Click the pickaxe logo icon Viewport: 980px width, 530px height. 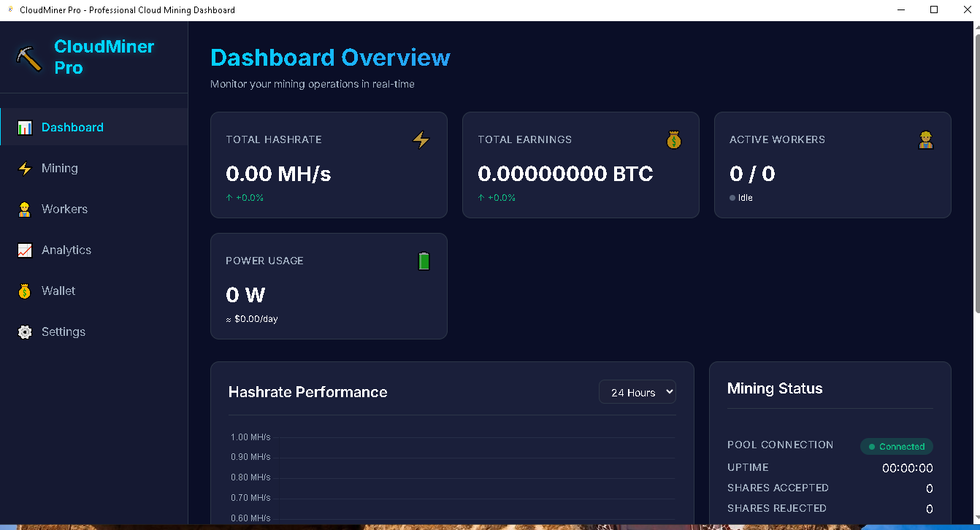click(29, 58)
